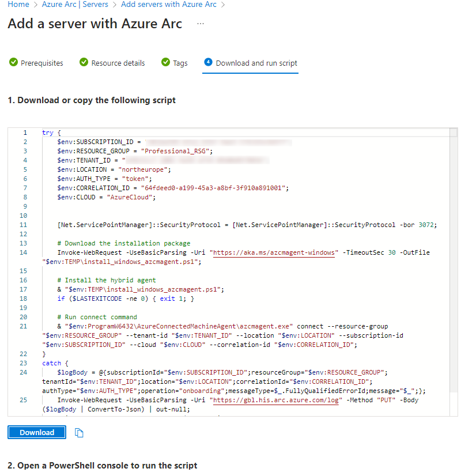
Task: Select the Download and run script tab
Action: [256, 63]
